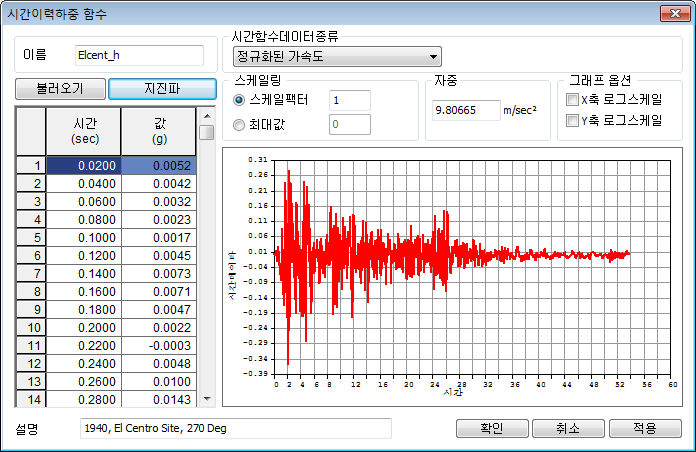Open the 정규화된 가속도 dropdown
This screenshot has width=696, height=452.
pos(337,56)
